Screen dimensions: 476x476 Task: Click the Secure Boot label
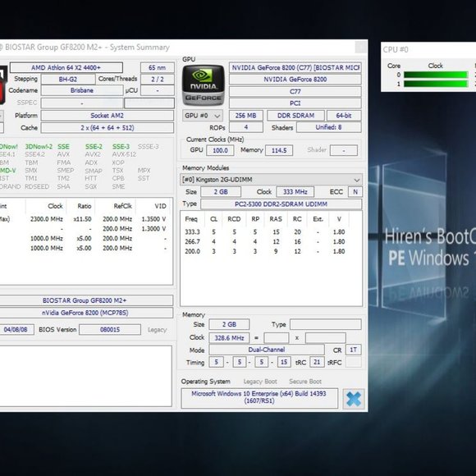(x=305, y=382)
